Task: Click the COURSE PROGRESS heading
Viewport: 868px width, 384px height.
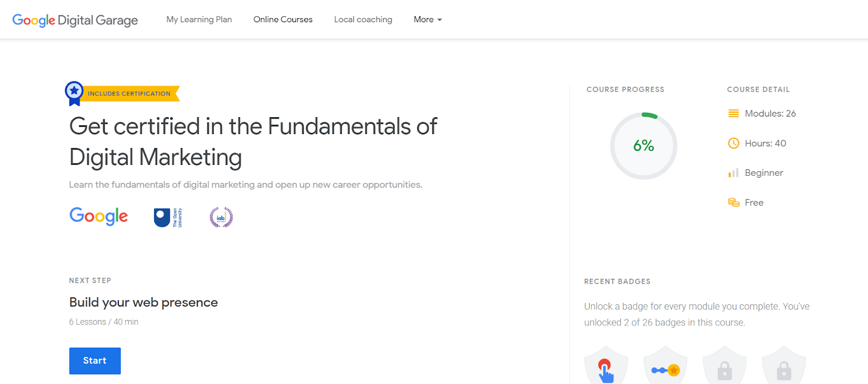Action: [x=626, y=89]
